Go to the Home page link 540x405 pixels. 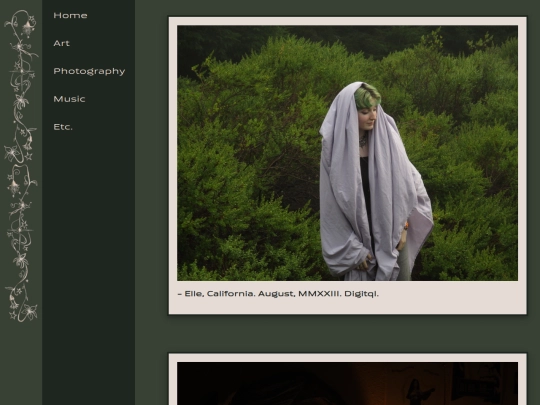70,15
